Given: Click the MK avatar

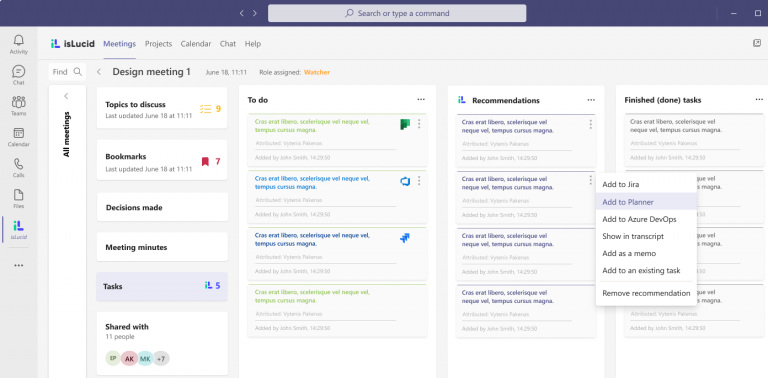Looking at the screenshot, I should coord(145,358).
